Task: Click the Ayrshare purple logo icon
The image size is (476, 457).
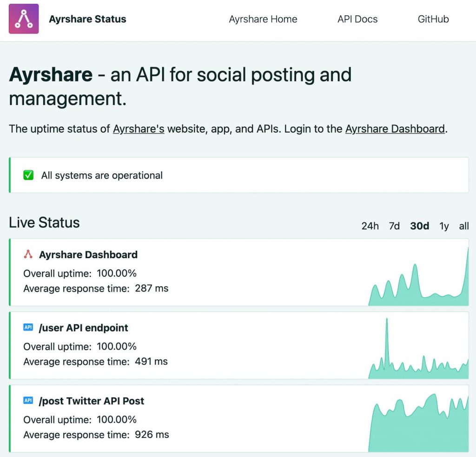Action: 24,19
